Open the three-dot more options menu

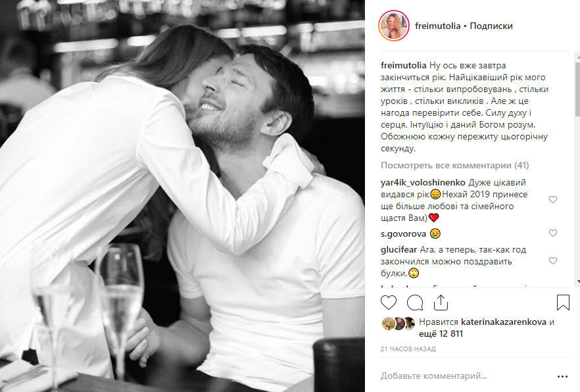[x=562, y=377]
